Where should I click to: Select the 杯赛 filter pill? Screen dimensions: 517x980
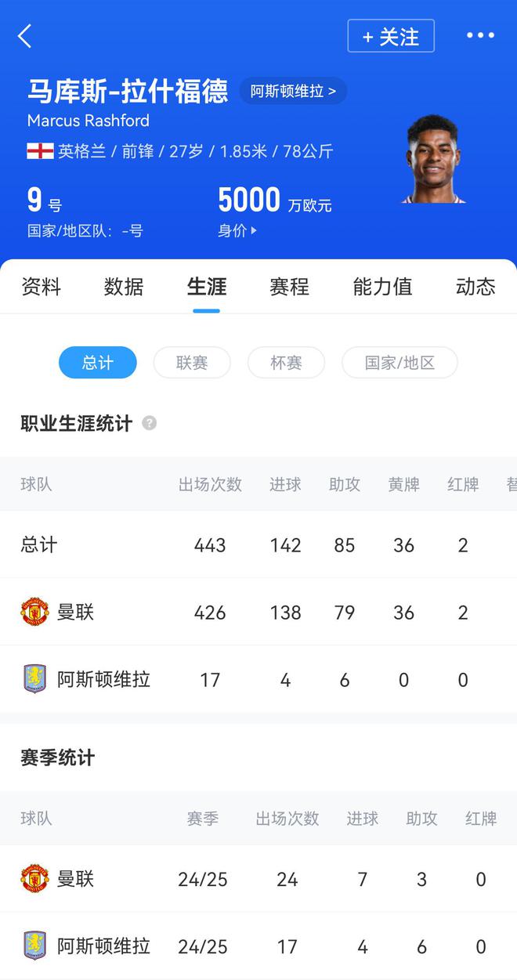tap(286, 363)
